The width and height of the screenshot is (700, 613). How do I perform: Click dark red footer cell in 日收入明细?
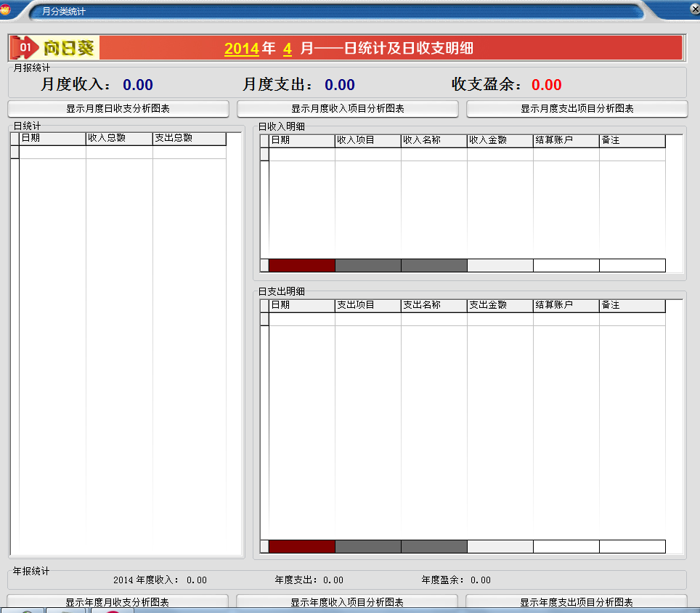[x=302, y=266]
